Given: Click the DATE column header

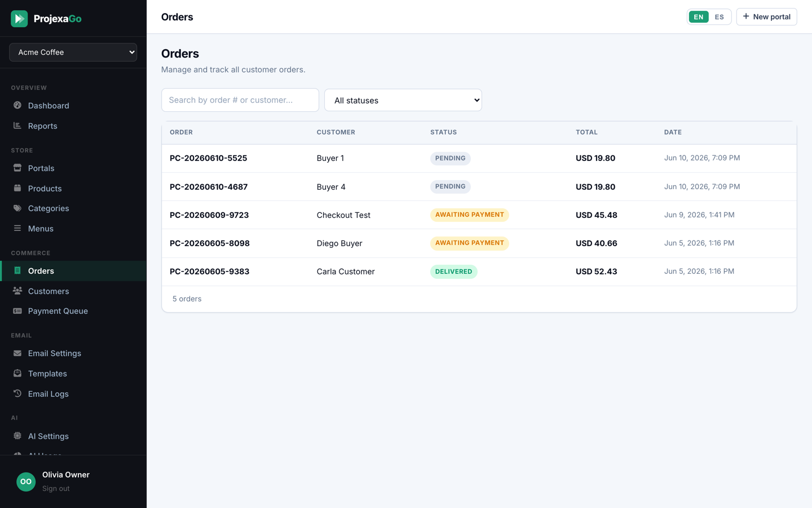Looking at the screenshot, I should pyautogui.click(x=673, y=132).
